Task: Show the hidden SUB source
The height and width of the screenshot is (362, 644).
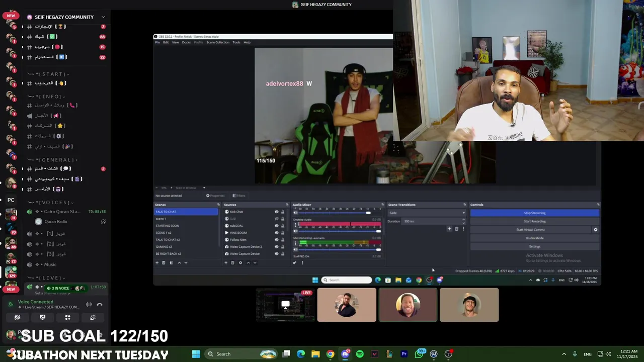Action: (x=276, y=219)
